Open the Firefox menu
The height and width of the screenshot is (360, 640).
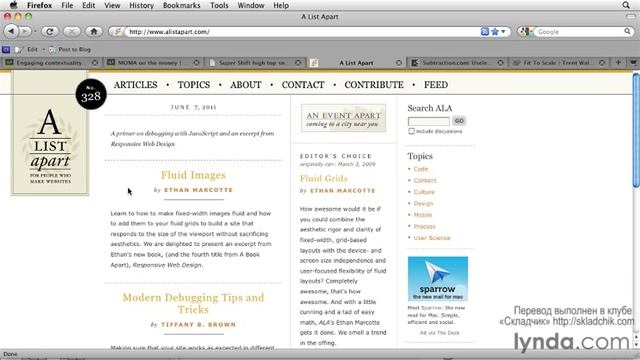coord(40,5)
